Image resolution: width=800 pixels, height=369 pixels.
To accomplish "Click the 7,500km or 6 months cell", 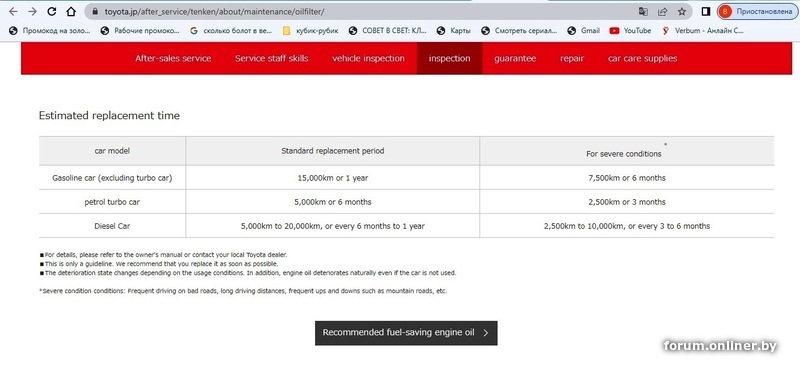I will tap(627, 178).
